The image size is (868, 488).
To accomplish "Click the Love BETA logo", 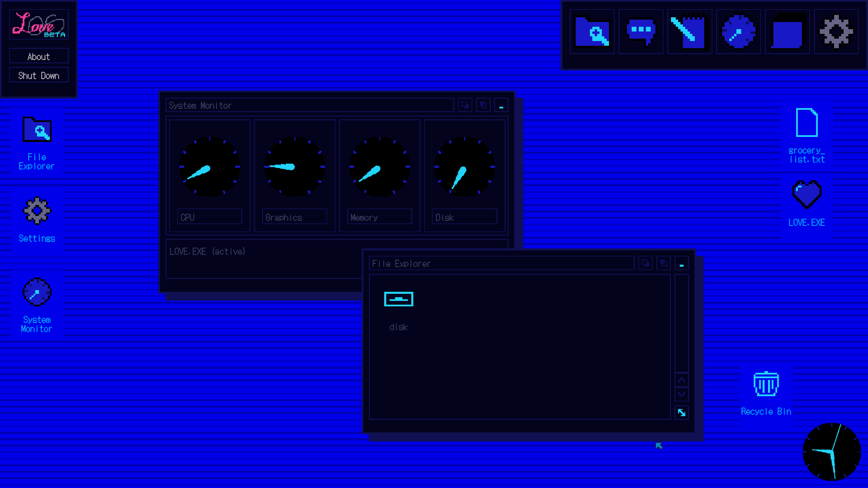I will tap(39, 25).
